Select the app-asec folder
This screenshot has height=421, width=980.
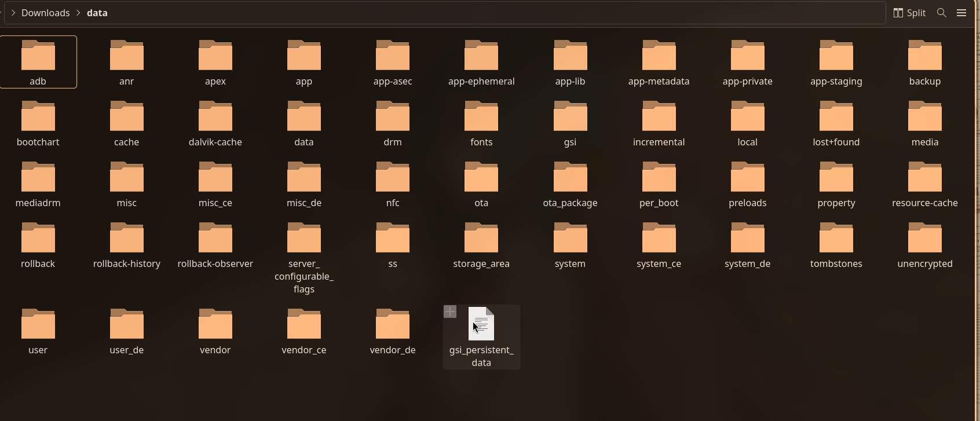pyautogui.click(x=393, y=62)
